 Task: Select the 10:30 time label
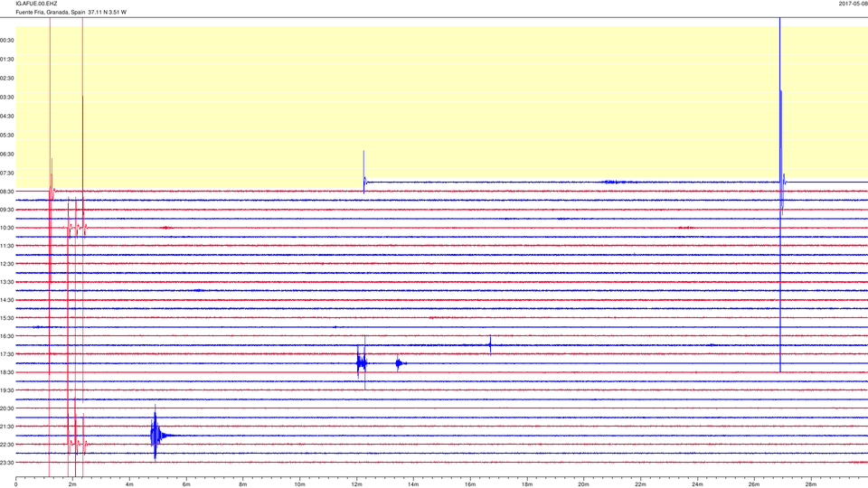tap(7, 228)
